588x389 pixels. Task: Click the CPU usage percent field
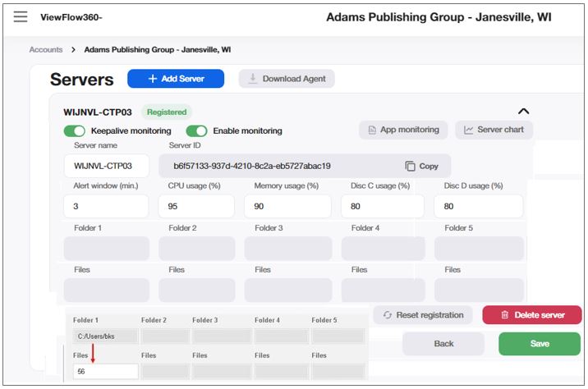pos(196,206)
